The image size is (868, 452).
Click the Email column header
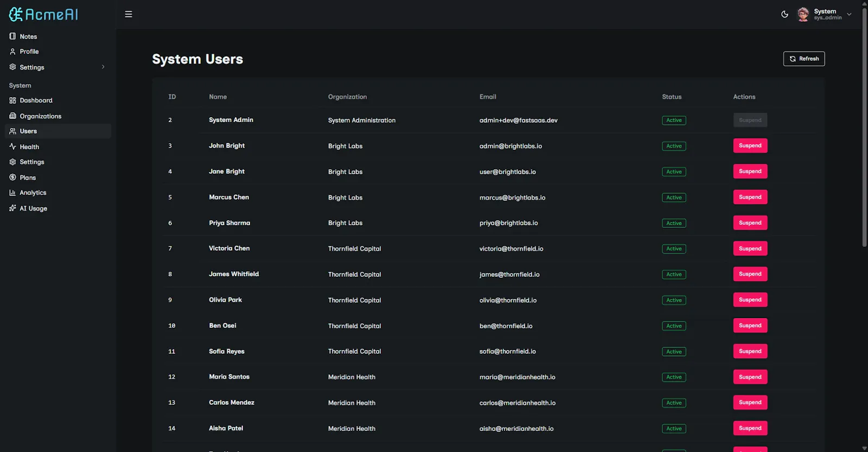pyautogui.click(x=488, y=97)
